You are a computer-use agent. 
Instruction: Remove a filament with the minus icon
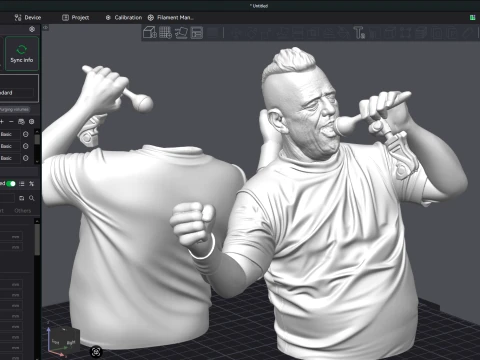[11, 122]
